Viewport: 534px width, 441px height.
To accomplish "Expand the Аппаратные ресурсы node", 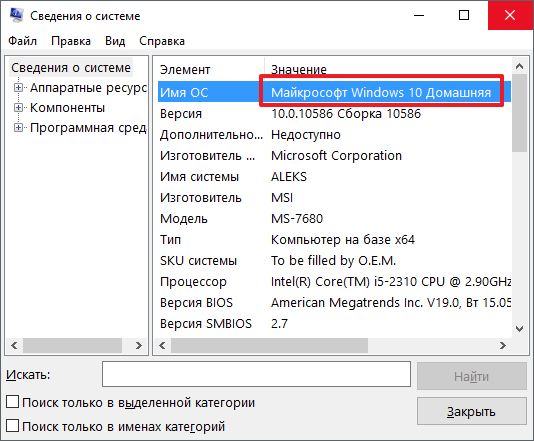I will tap(18, 88).
